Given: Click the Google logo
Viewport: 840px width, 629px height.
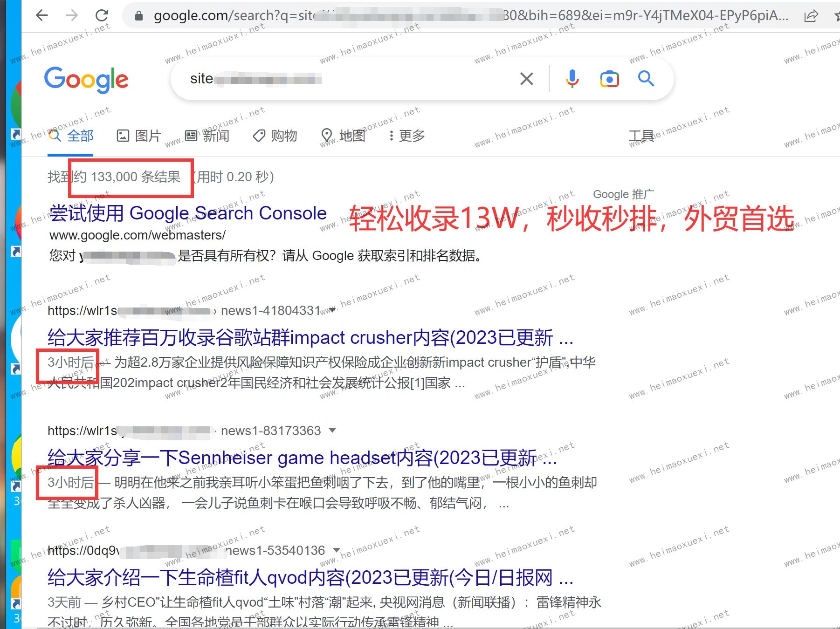Looking at the screenshot, I should [86, 79].
